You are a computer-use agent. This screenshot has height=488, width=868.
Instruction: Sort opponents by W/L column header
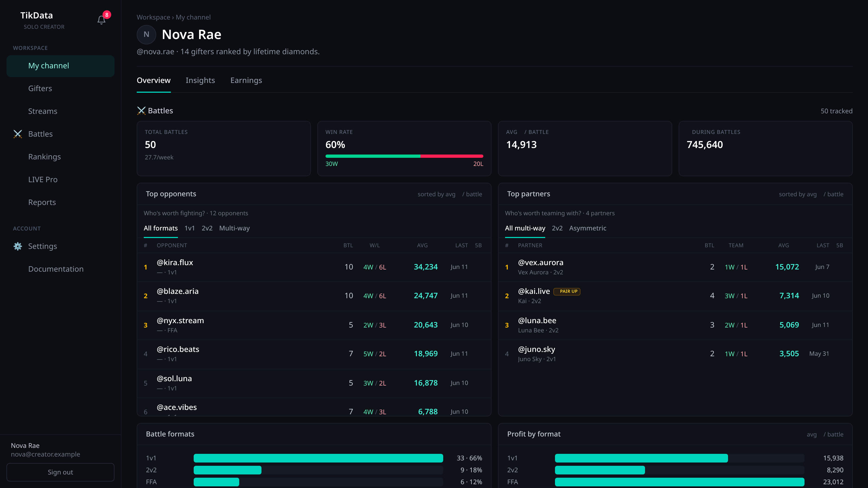click(x=375, y=246)
